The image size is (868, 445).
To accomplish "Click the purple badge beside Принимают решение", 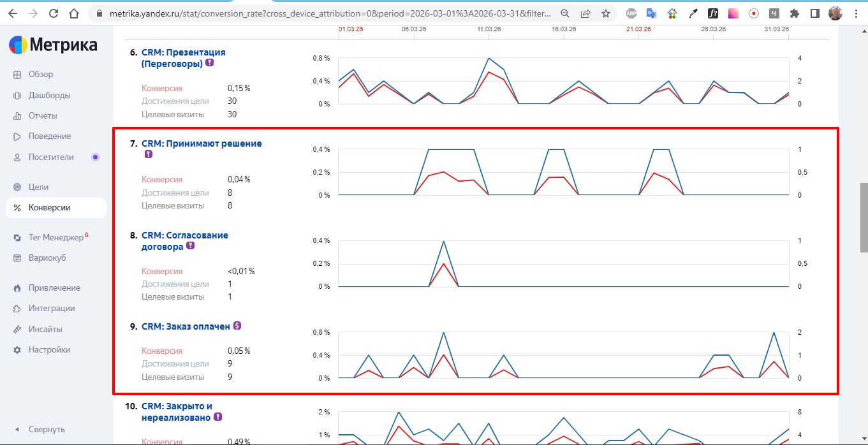I will click(x=148, y=154).
